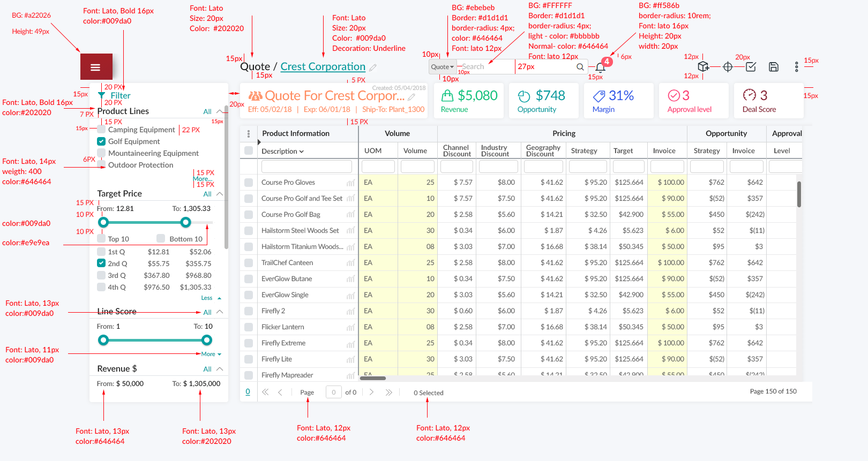Click More link under Line Score
The image size is (868, 461).
[x=211, y=354]
